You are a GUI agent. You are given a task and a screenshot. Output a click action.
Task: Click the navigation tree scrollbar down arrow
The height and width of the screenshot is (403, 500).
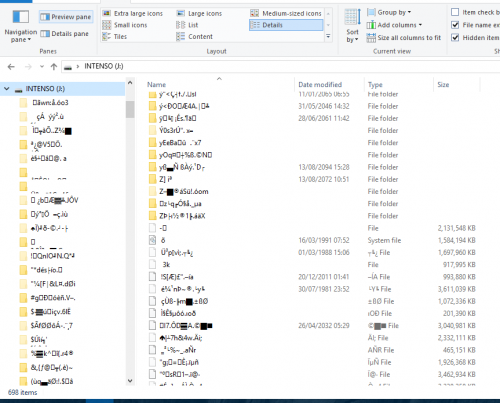[x=130, y=380]
